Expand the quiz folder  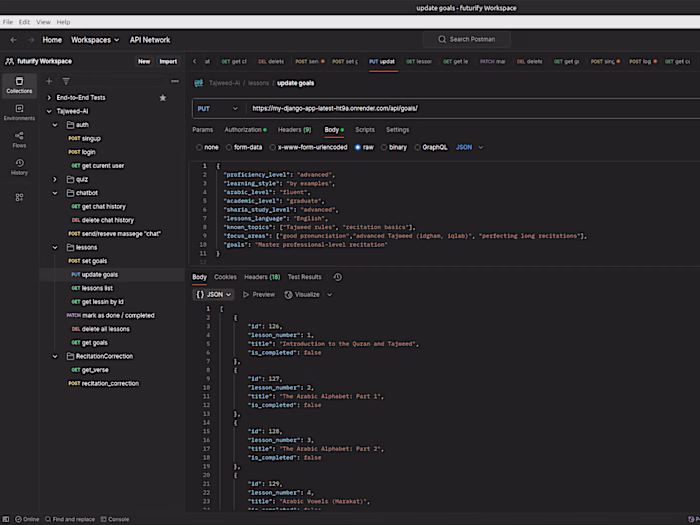[56, 179]
